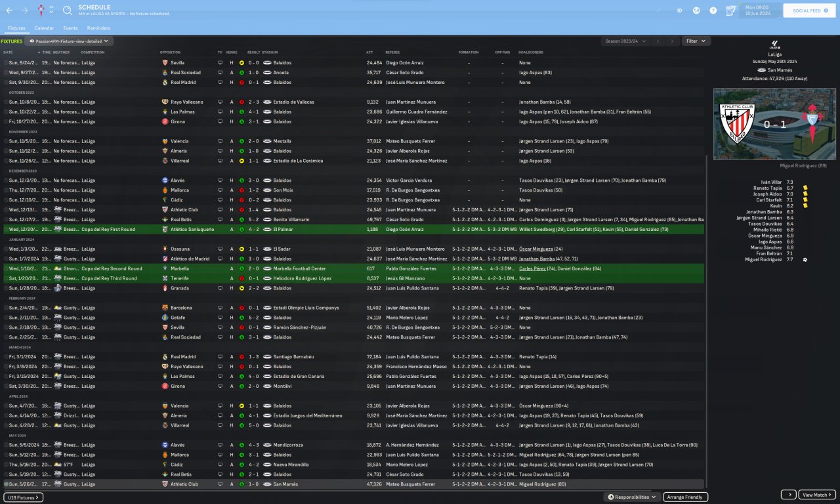
Task: Sort by the Date column header
Action: point(8,52)
